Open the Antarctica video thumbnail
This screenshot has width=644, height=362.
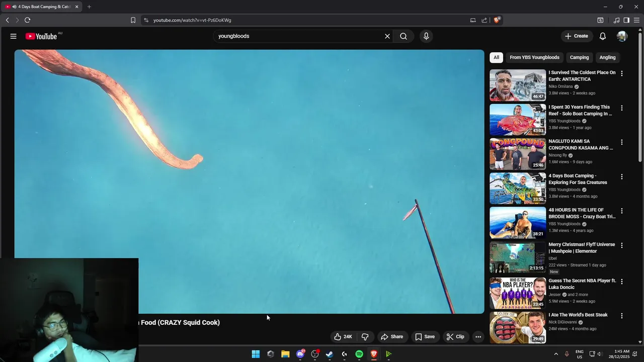click(x=518, y=85)
